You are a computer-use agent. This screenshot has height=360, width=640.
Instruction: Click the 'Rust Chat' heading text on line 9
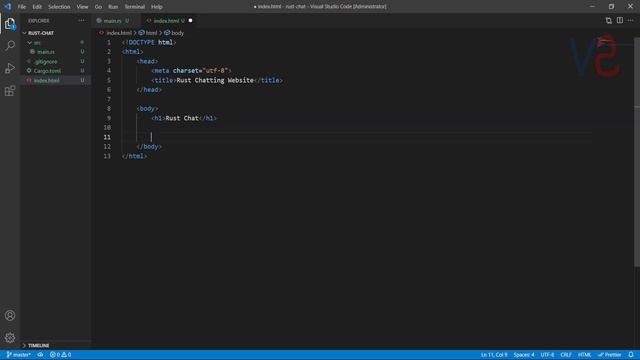click(x=182, y=118)
